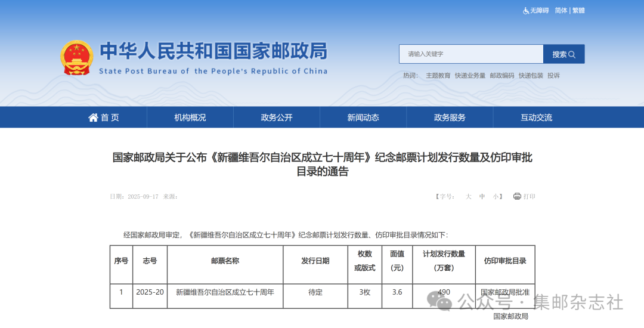Click table header 枚数或版式

coord(365,261)
